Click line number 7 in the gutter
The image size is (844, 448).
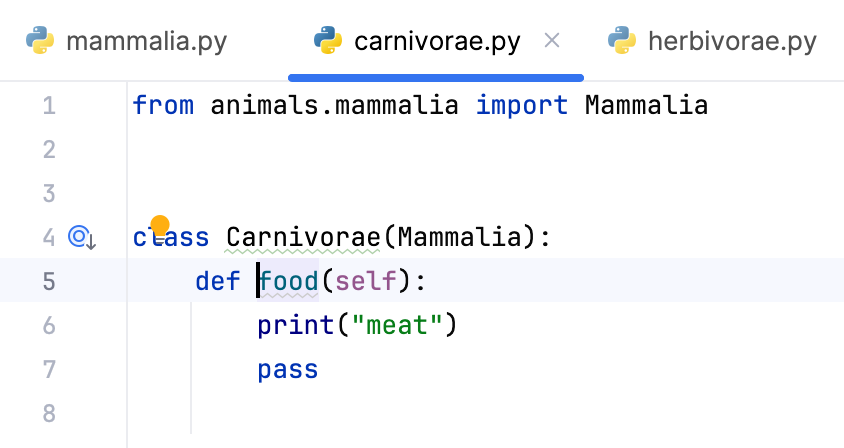point(50,369)
